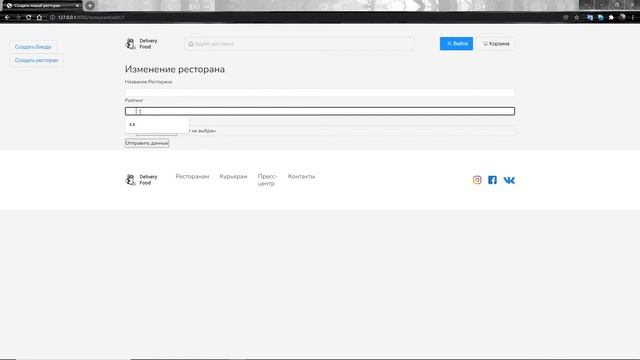
Task: Open the extensions puzzle icon
Action: pos(611,18)
